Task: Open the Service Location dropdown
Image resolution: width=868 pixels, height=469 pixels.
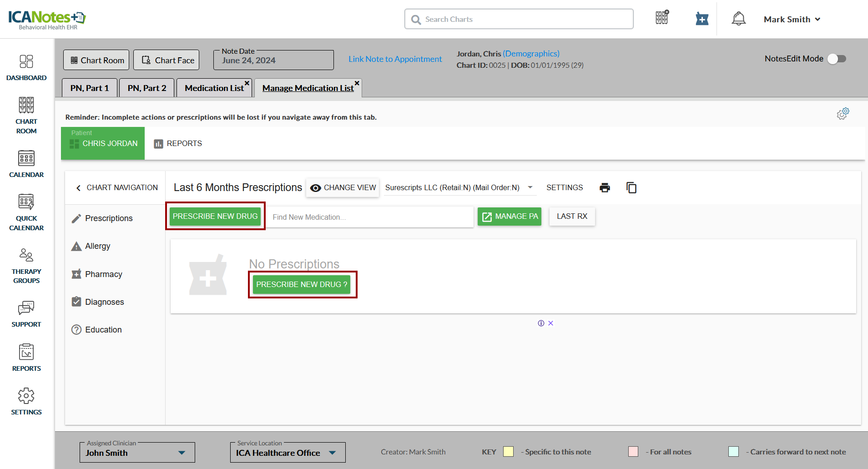Action: 333,453
